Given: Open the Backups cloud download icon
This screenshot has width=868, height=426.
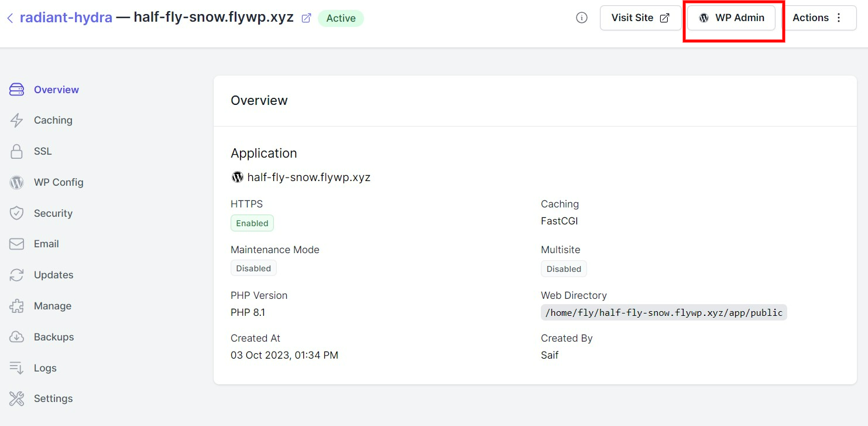Looking at the screenshot, I should pyautogui.click(x=16, y=337).
